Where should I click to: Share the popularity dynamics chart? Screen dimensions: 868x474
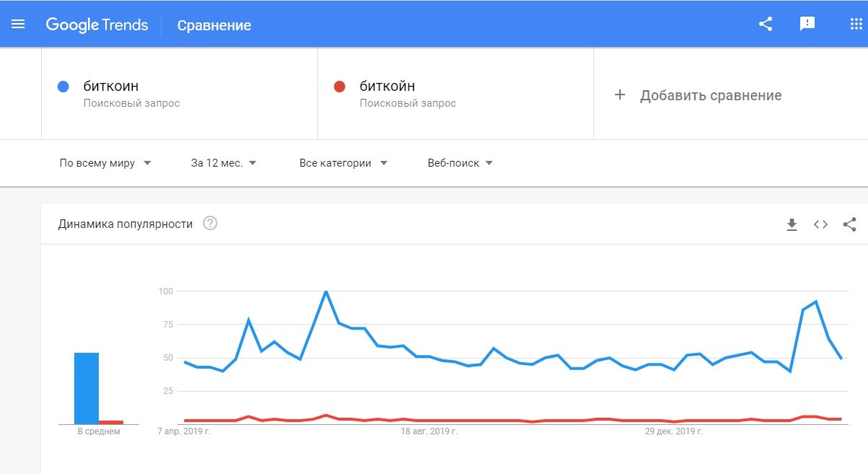tap(849, 224)
